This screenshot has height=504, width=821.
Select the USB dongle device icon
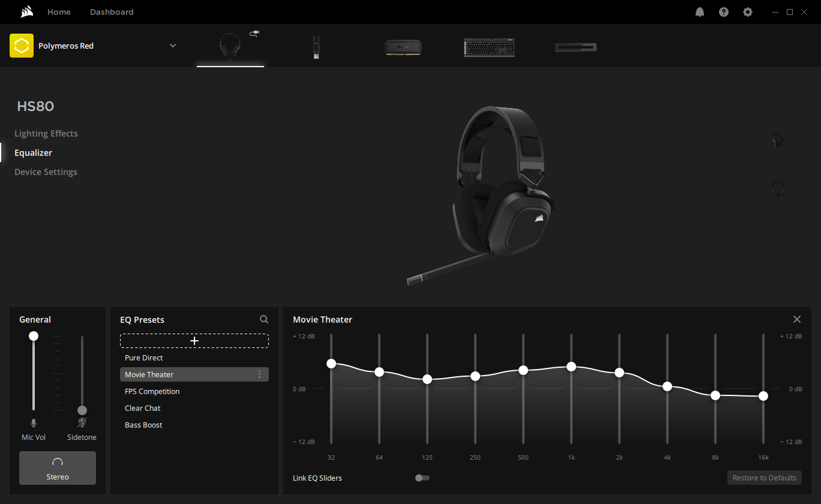coord(316,47)
